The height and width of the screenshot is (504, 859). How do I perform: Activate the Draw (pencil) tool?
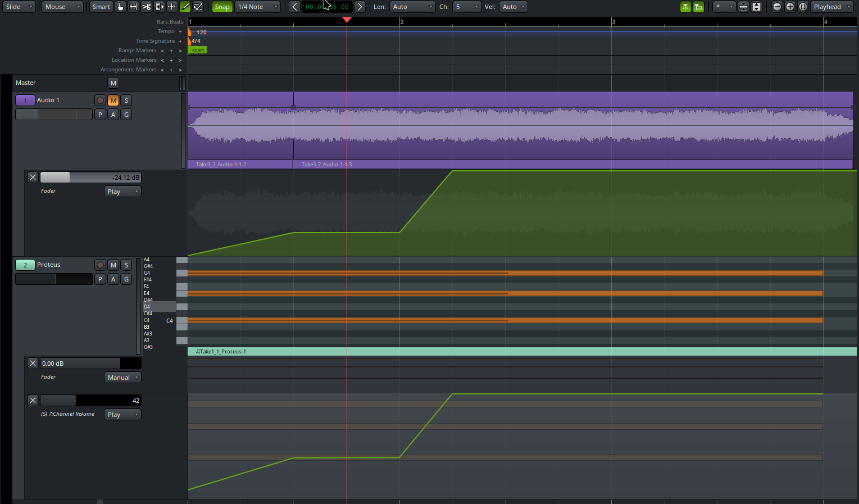[185, 7]
